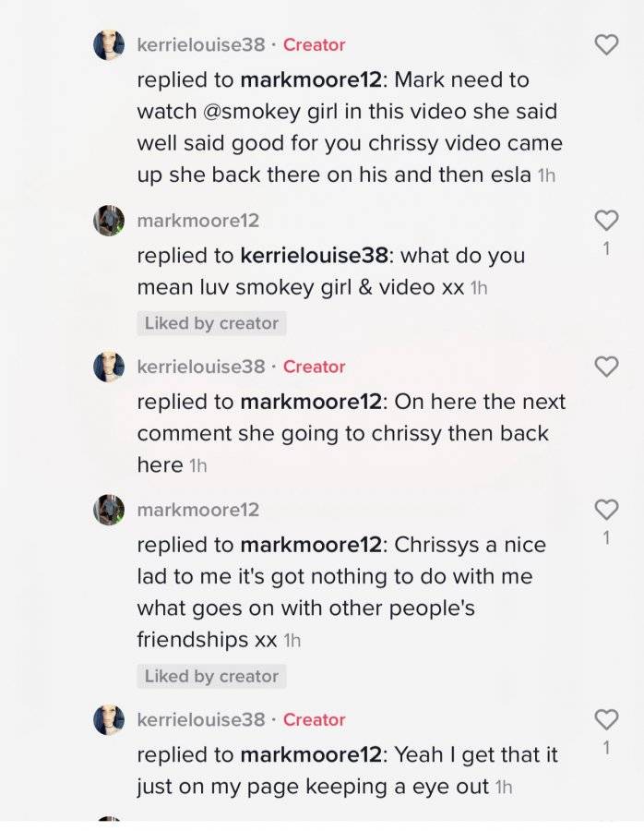Image resolution: width=644 pixels, height=831 pixels.
Task: Tap kerrielouise38 username above 'Yeah I get that'
Action: pos(201,719)
